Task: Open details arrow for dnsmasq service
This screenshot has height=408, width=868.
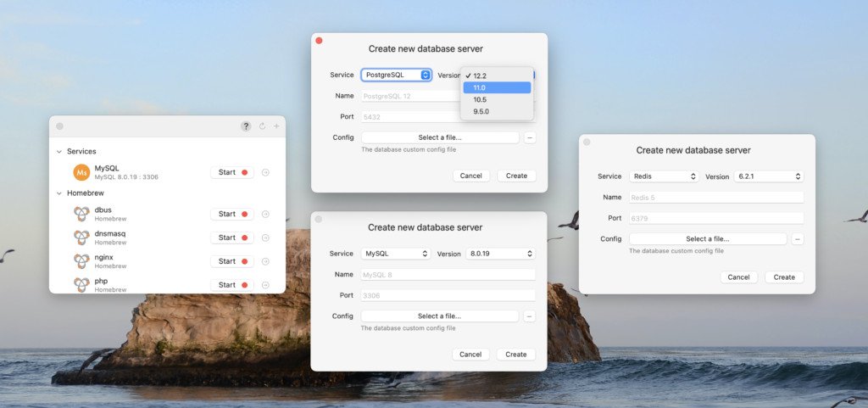Action: tap(265, 238)
